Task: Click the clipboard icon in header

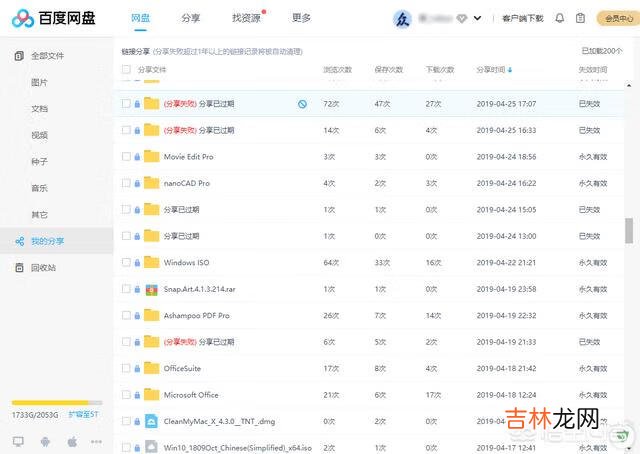Action: tap(580, 18)
